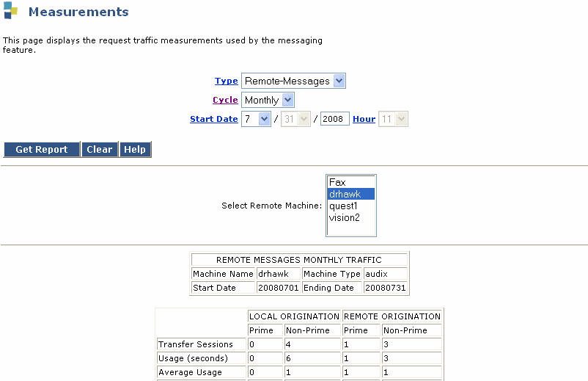Click the drhawk machine name value cell
588x381 pixels.
[279, 274]
